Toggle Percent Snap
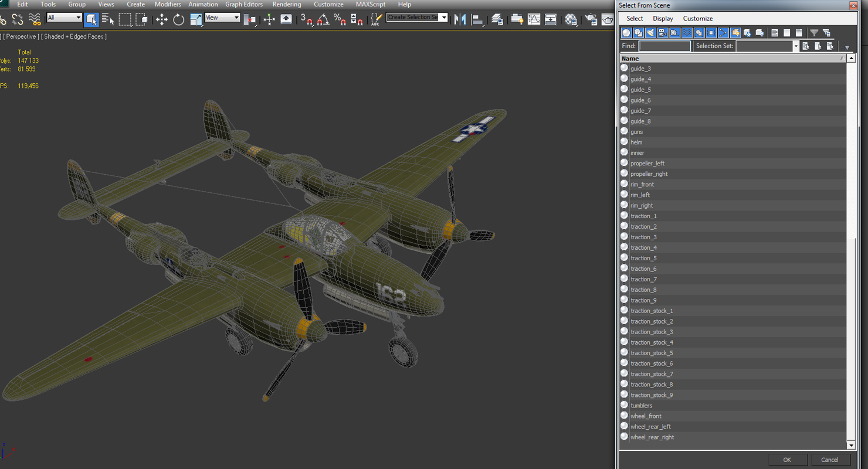Screen dimensions: 868x469 coord(340,19)
